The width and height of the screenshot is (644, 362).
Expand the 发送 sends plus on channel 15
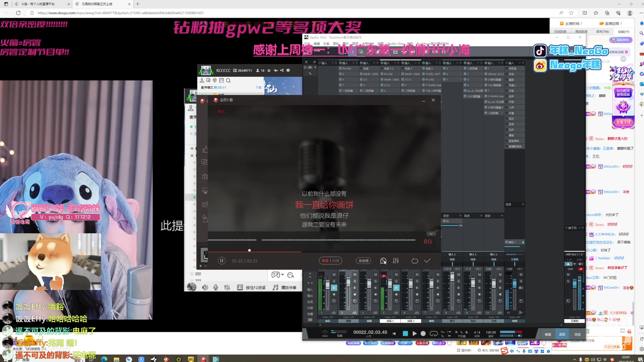(523, 204)
